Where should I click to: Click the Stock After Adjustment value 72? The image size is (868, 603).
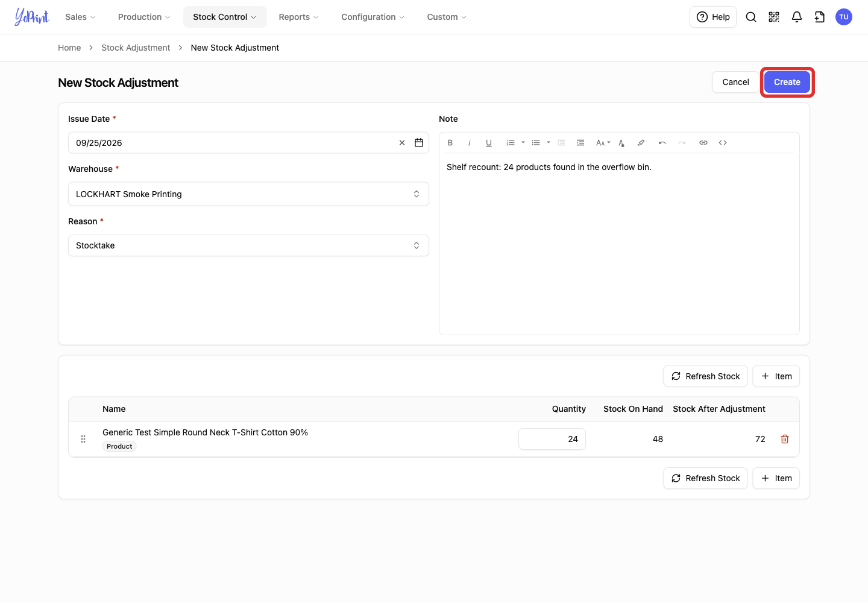pos(760,439)
